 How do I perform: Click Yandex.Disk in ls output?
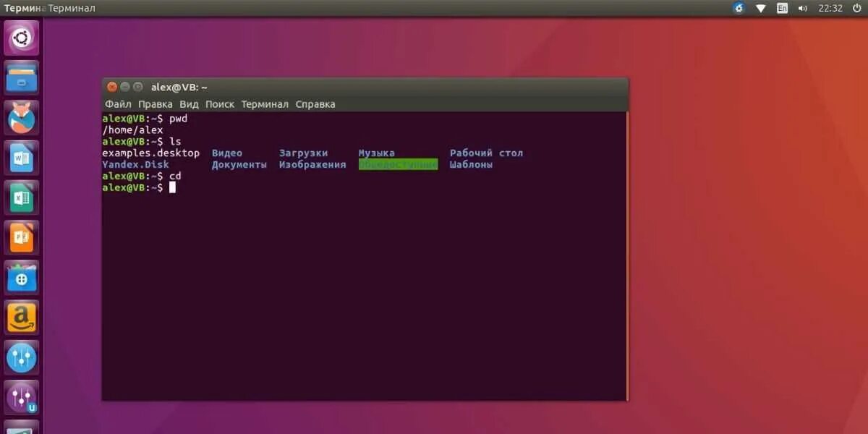point(135,165)
